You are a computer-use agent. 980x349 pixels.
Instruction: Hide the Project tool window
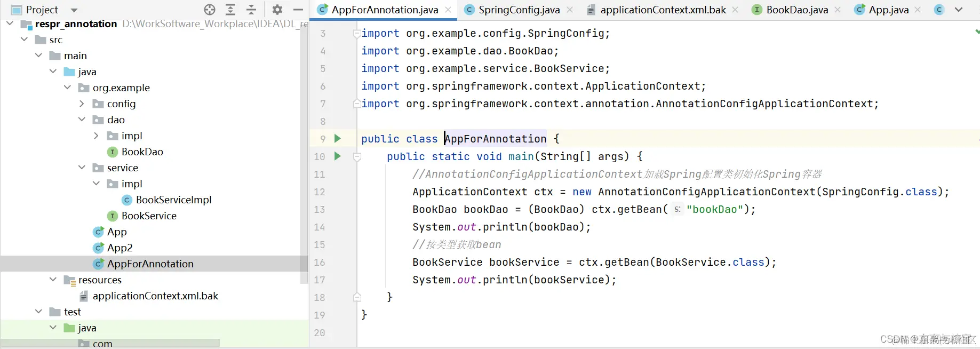click(298, 10)
